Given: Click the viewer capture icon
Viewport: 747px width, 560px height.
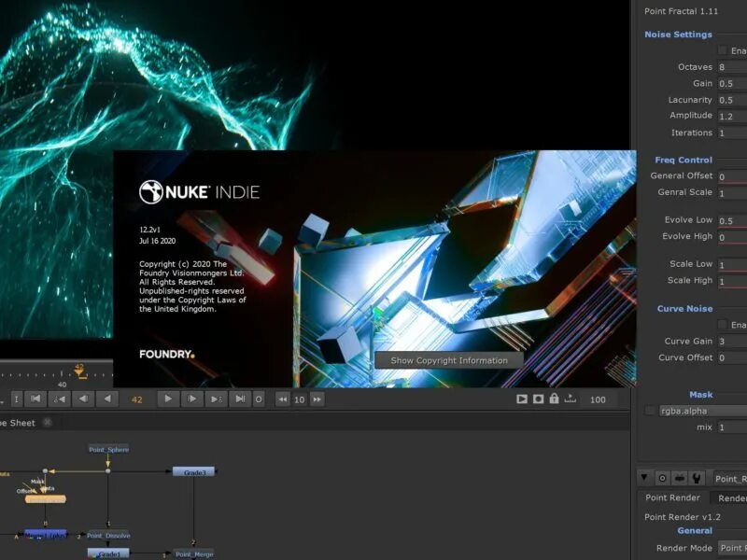Looking at the screenshot, I should click(x=538, y=399).
